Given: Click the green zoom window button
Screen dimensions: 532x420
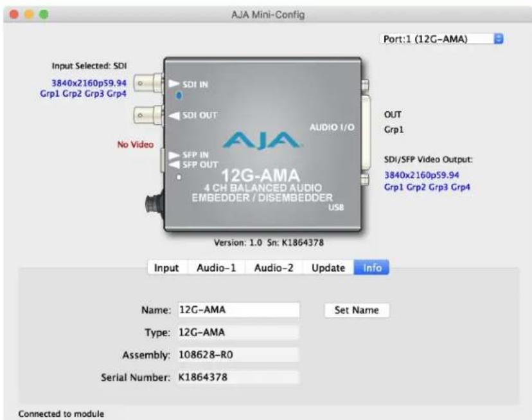Looking at the screenshot, I should point(44,15).
